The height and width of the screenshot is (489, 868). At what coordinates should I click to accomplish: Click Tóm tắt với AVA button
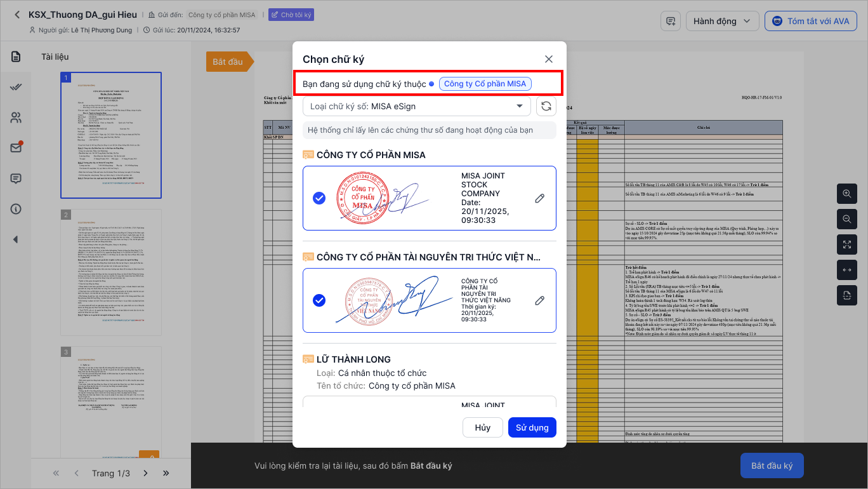811,21
